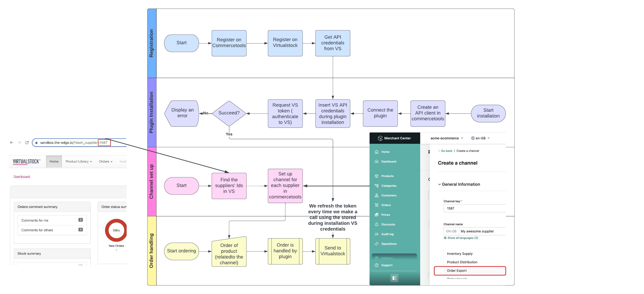Open the Product Library dropdown menu

coord(78,161)
